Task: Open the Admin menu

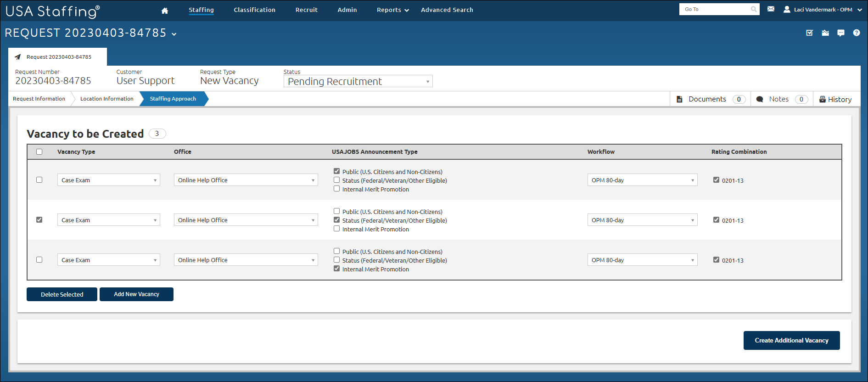Action: [347, 10]
